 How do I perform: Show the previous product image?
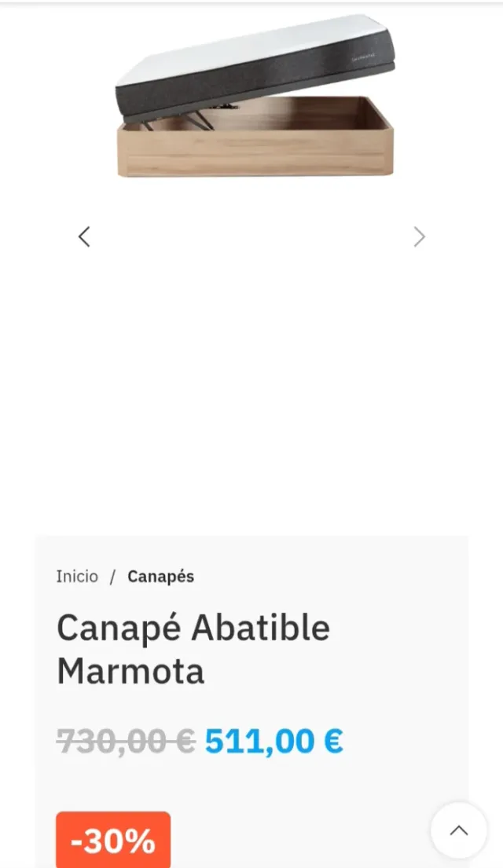(x=84, y=236)
